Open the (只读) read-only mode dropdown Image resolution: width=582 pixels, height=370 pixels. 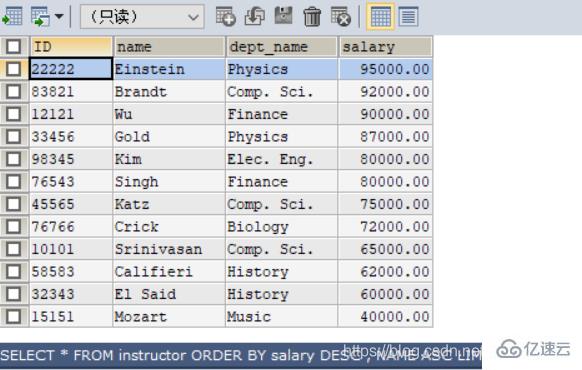[142, 17]
